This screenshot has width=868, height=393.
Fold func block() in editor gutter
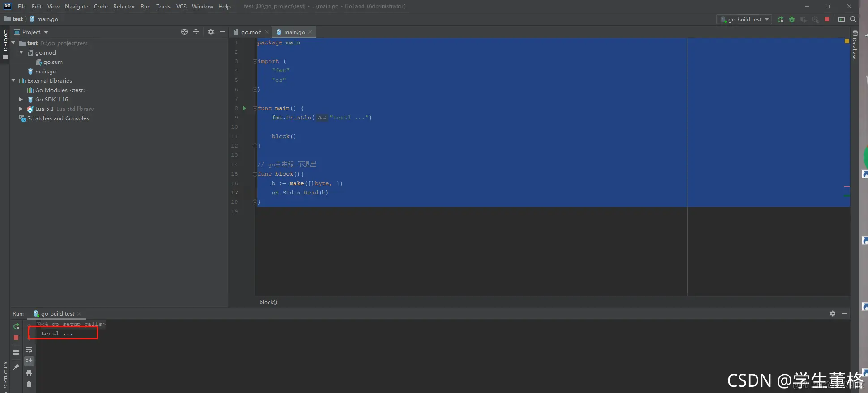[255, 174]
